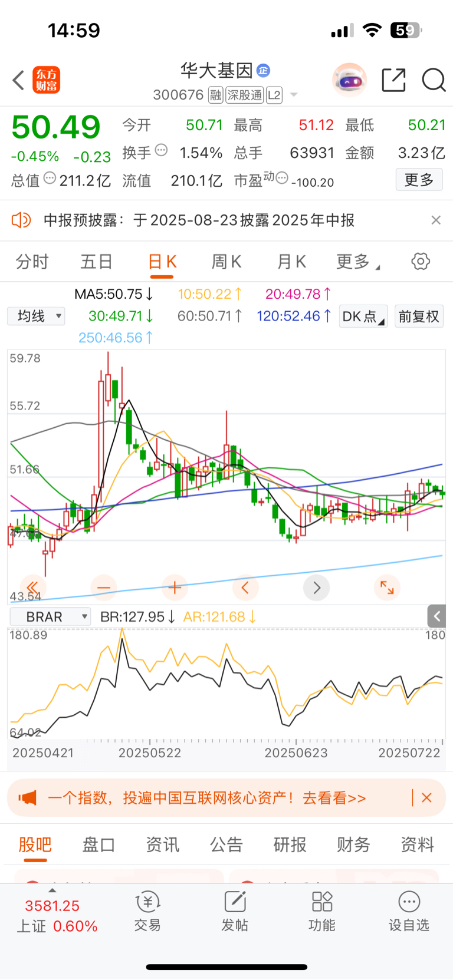Move chart left with left arrow icon

pos(245,588)
